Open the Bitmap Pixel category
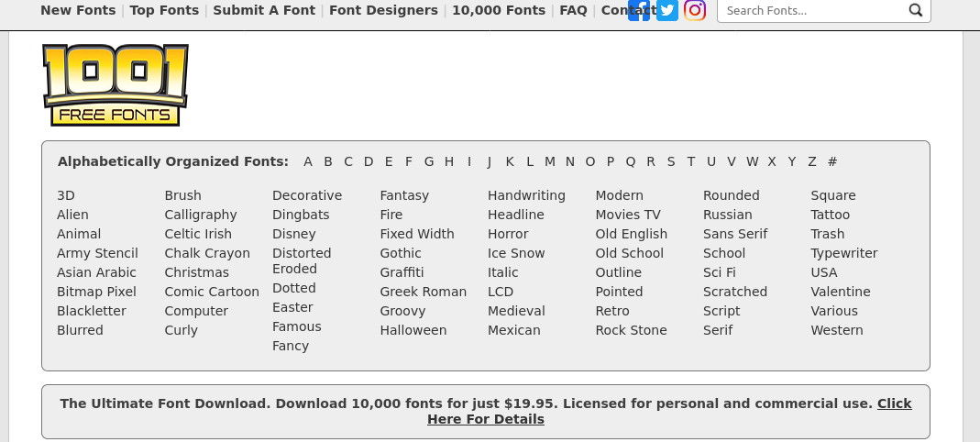 (96, 292)
